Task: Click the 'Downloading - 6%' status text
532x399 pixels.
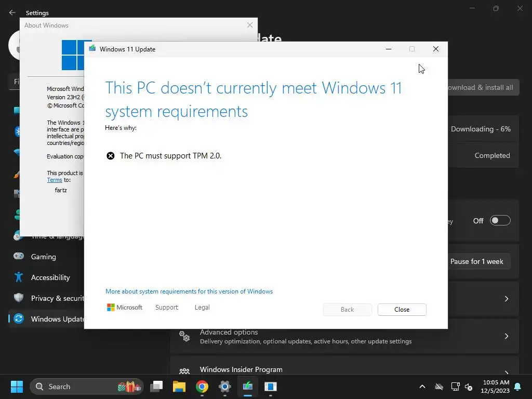Action: 481,129
